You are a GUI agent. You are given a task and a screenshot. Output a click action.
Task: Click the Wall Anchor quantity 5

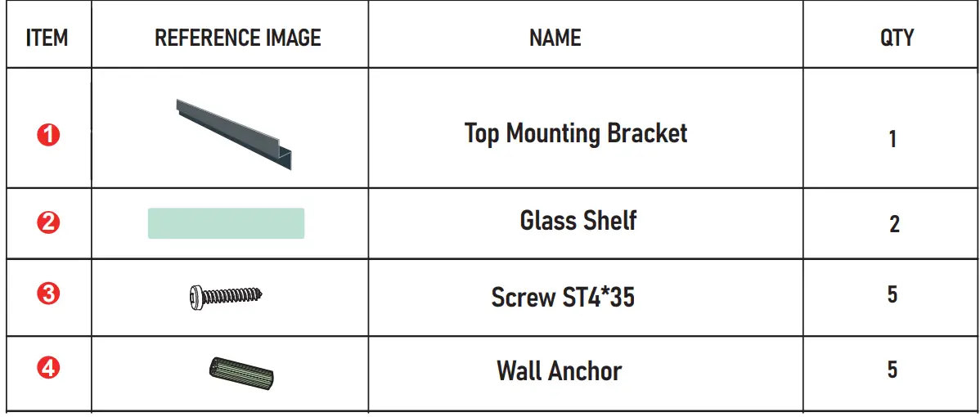point(892,370)
